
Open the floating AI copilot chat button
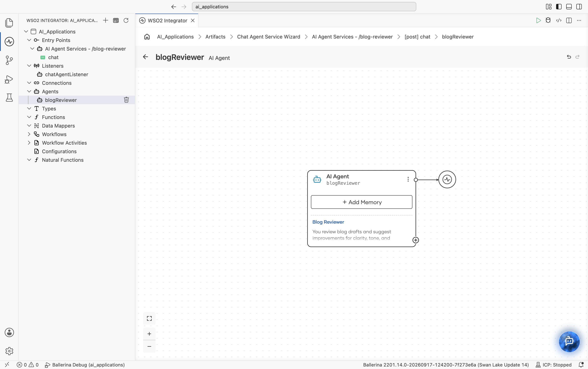[x=569, y=341]
